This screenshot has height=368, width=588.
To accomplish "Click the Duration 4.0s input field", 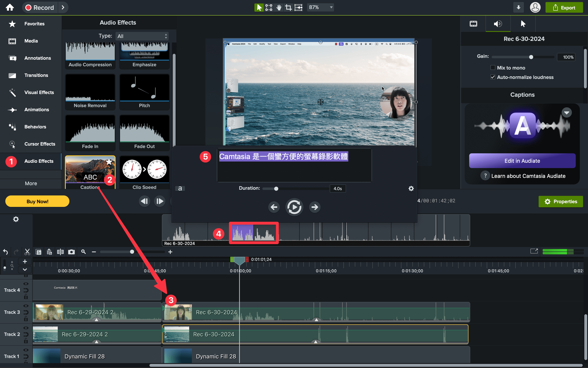I will [x=337, y=188].
